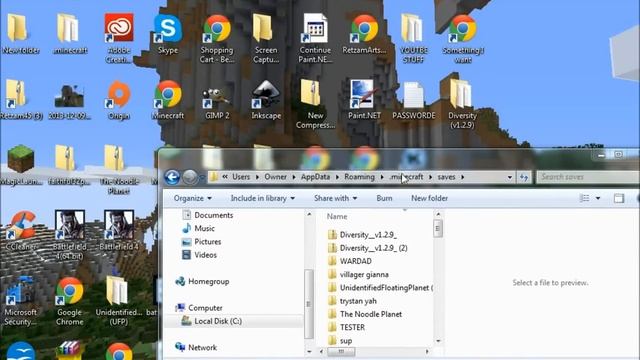
Task: Open the Organize dropdown menu
Action: [x=193, y=198]
